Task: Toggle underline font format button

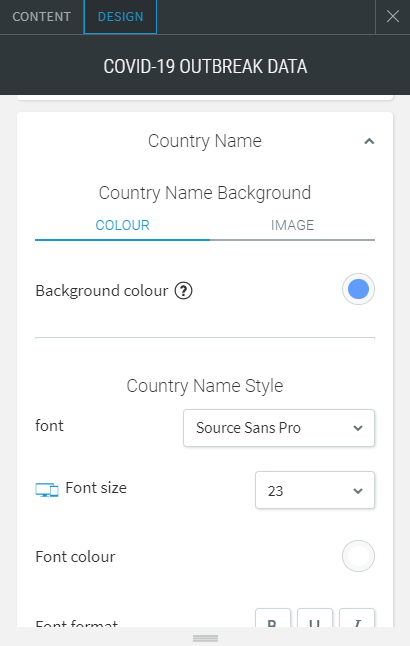Action: (x=315, y=618)
